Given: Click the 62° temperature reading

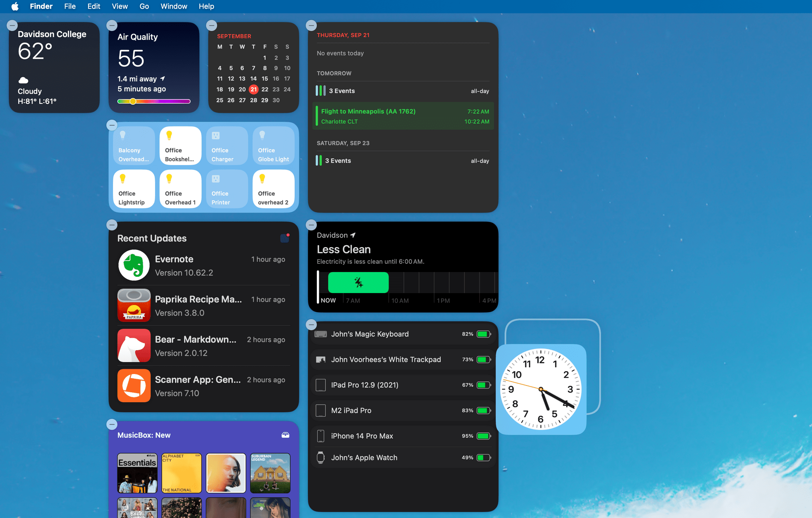Looking at the screenshot, I should tap(35, 52).
